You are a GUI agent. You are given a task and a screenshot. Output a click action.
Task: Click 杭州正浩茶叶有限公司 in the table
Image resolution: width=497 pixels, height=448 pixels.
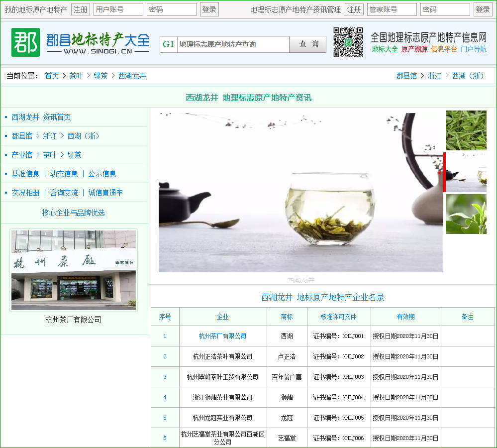(x=222, y=356)
